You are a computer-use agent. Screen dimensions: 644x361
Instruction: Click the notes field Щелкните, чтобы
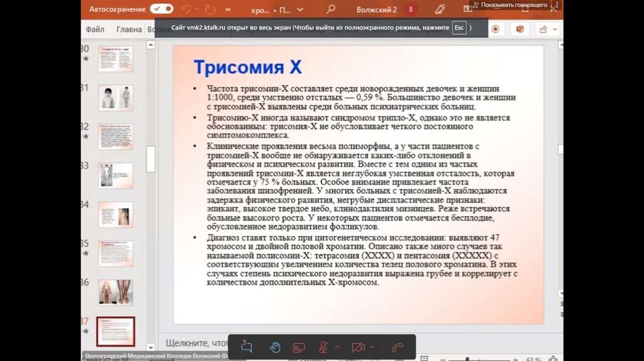(x=197, y=343)
